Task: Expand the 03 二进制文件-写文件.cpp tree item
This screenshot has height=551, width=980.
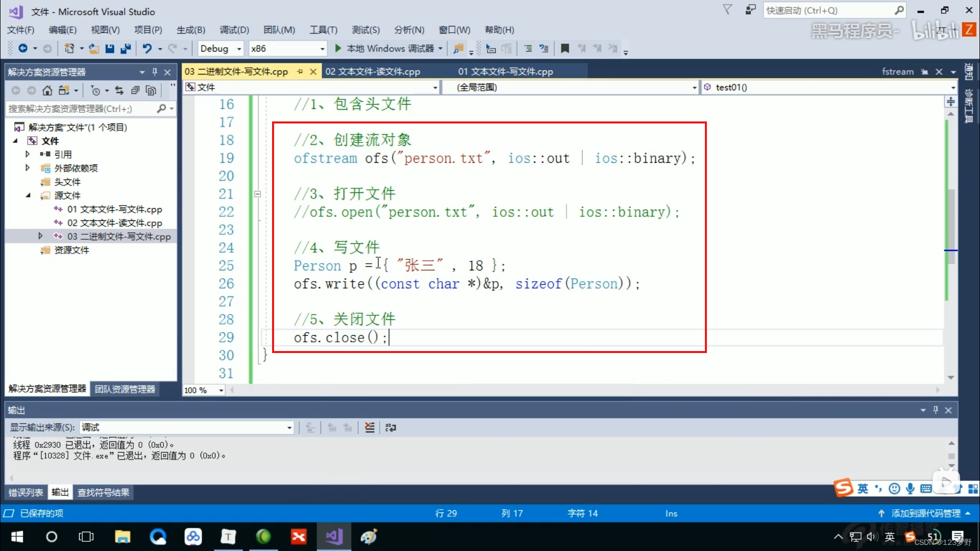Action: [x=40, y=236]
